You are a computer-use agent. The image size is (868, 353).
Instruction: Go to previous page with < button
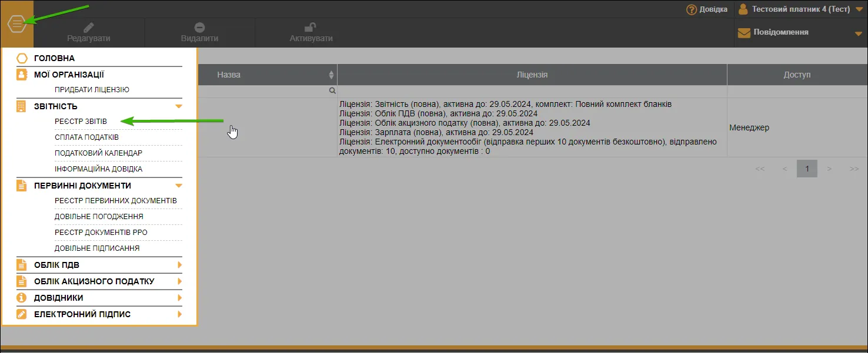tap(784, 169)
